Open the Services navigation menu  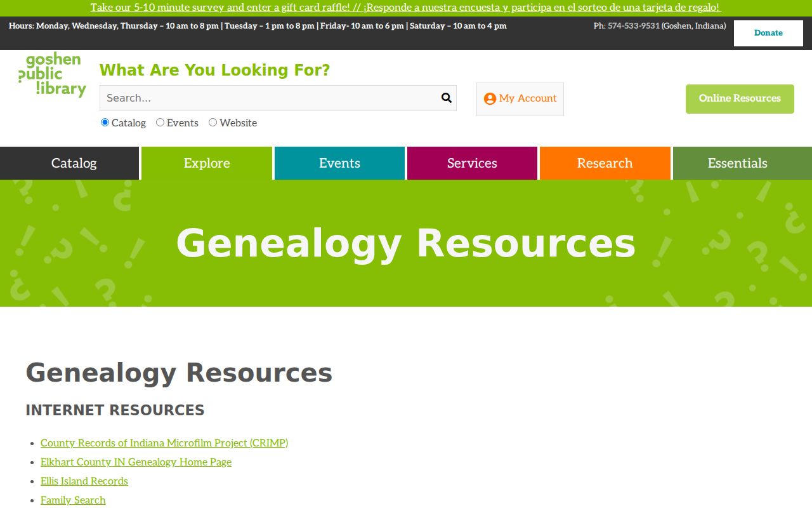click(472, 163)
